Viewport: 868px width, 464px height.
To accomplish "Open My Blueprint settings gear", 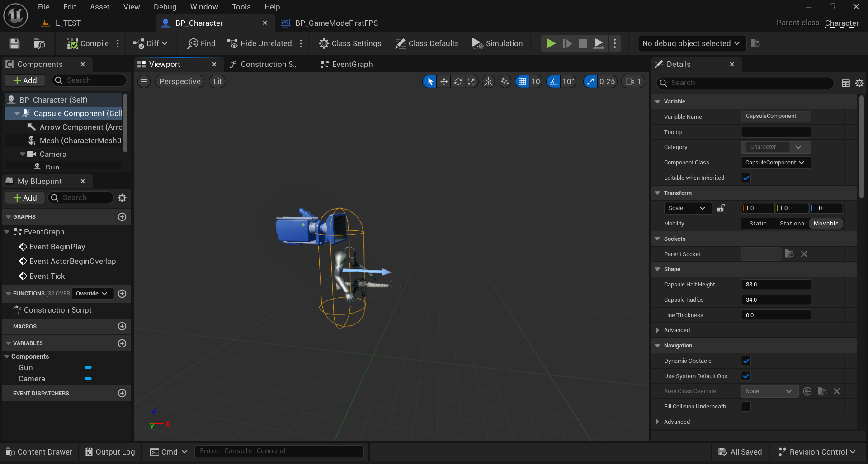I will [122, 197].
